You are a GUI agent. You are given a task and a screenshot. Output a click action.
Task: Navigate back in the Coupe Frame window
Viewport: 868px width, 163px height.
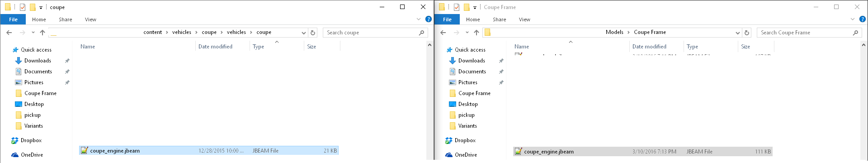point(443,33)
